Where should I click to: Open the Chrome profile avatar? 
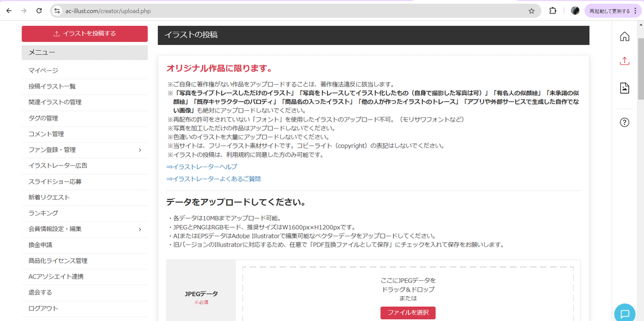tap(575, 11)
